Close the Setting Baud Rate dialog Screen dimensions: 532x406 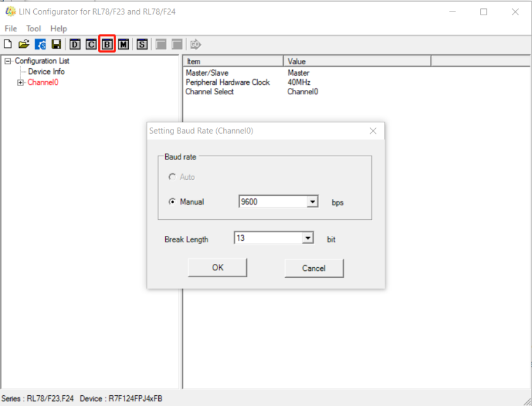tap(373, 131)
